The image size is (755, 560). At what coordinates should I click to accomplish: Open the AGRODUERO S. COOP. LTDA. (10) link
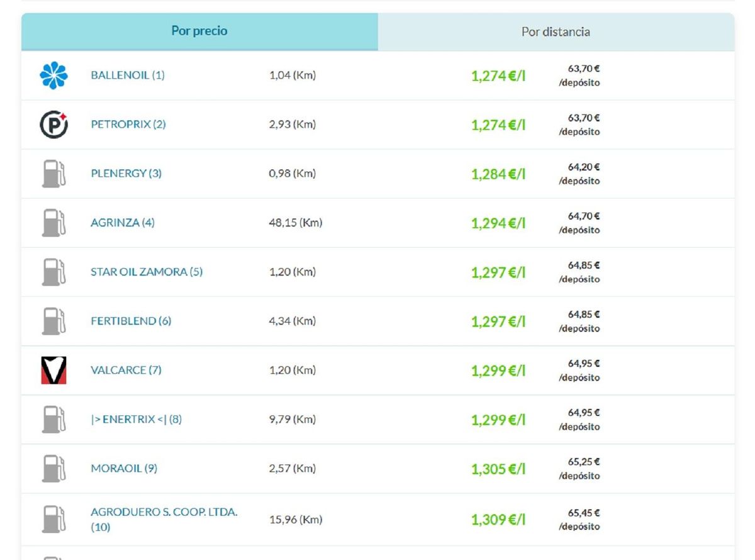[164, 519]
